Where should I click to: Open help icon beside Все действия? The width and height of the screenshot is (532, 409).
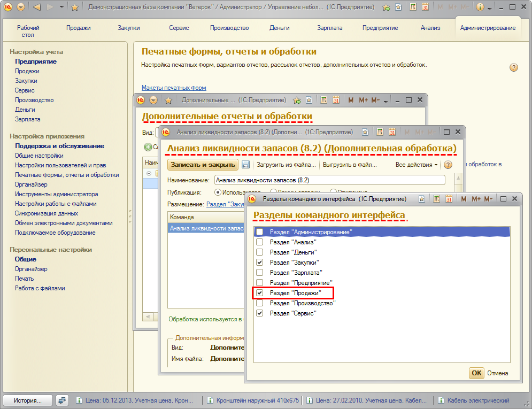448,165
